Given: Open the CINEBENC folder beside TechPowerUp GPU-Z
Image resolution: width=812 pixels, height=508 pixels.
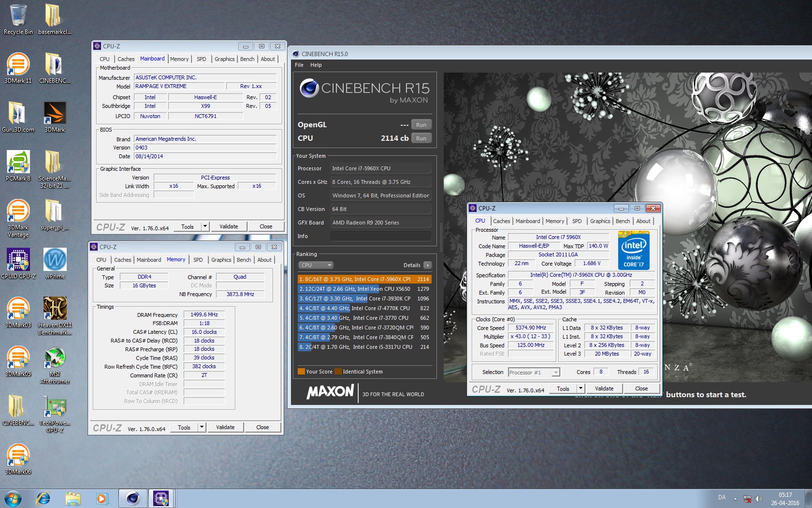Looking at the screenshot, I should pyautogui.click(x=18, y=410).
